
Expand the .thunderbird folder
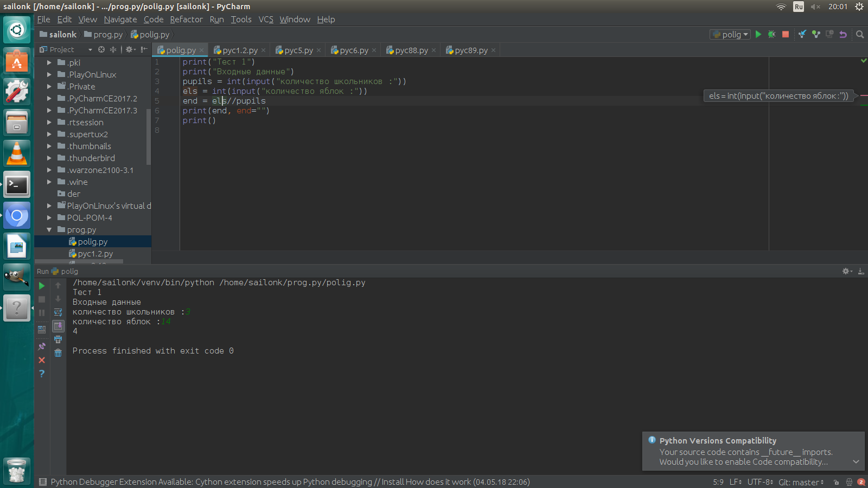click(49, 158)
